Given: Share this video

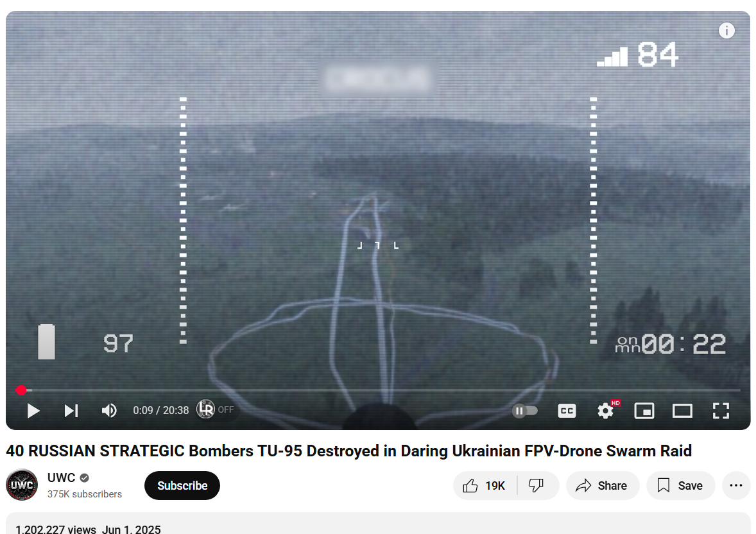Looking at the screenshot, I should tap(602, 485).
